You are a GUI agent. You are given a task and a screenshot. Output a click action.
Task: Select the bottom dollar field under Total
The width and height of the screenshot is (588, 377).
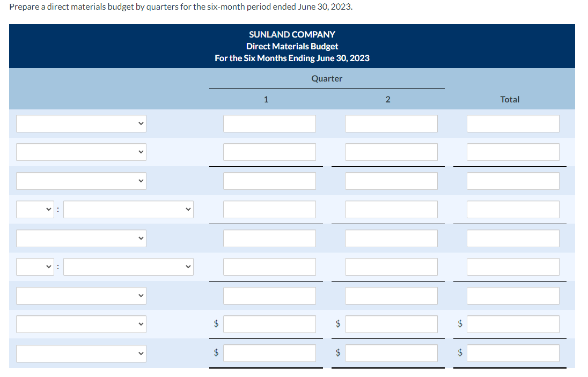click(513, 353)
